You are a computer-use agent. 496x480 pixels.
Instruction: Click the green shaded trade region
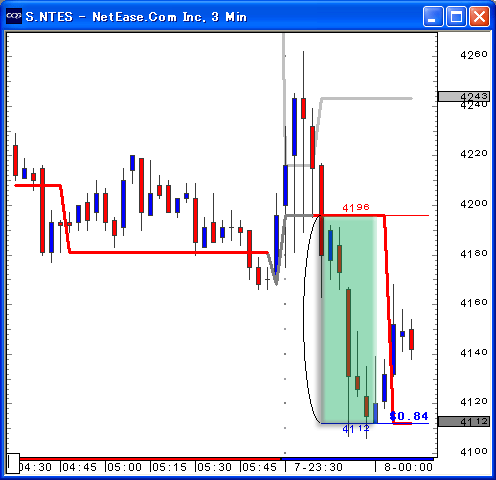point(349,319)
